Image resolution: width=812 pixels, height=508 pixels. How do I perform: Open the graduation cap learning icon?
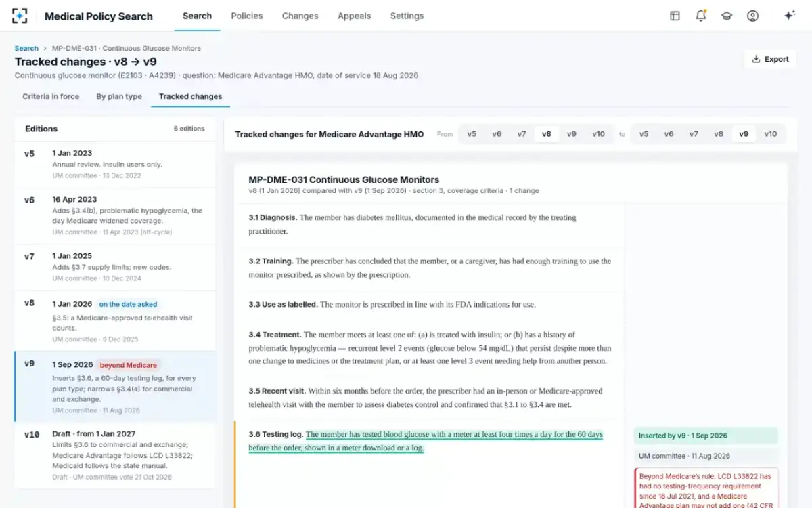(x=727, y=16)
